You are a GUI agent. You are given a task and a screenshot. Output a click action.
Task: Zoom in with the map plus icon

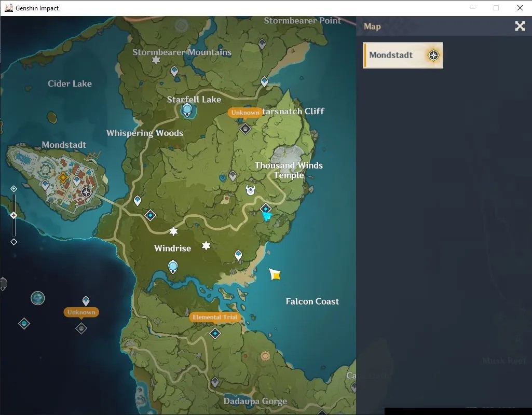point(13,188)
